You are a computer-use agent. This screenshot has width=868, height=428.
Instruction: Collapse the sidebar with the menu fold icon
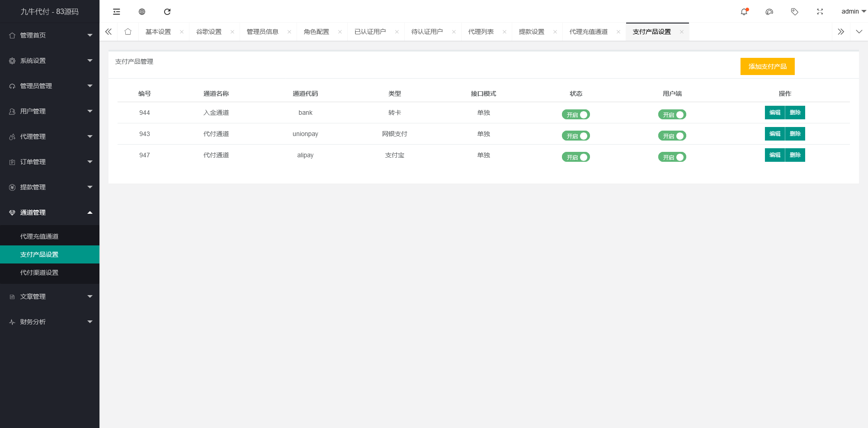(117, 12)
